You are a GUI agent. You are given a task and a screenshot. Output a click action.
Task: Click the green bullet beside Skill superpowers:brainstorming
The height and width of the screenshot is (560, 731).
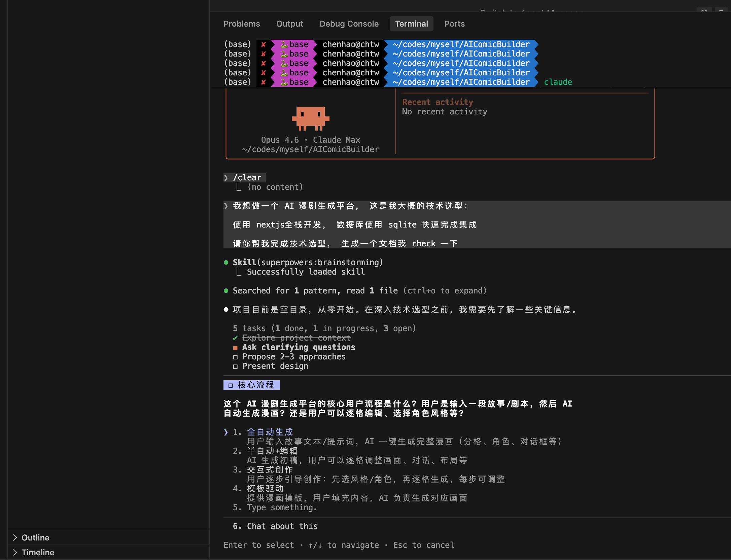tap(226, 262)
